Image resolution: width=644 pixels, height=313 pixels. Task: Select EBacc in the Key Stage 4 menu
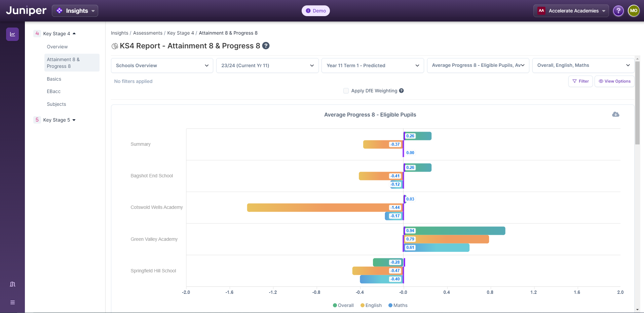pos(53,91)
